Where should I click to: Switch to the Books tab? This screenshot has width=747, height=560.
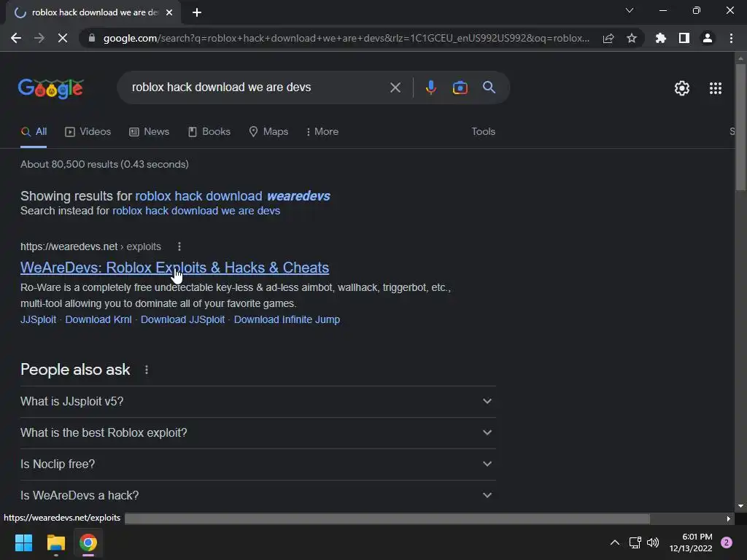[x=209, y=132]
